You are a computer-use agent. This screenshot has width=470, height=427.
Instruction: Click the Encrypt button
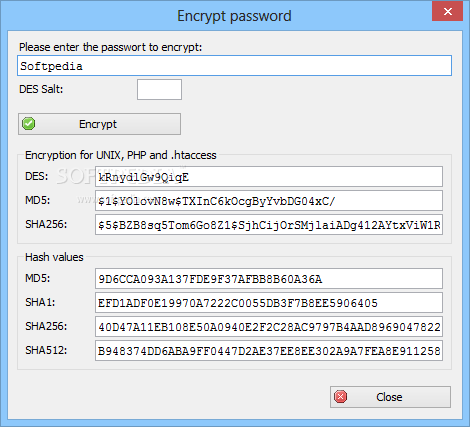[x=99, y=124]
